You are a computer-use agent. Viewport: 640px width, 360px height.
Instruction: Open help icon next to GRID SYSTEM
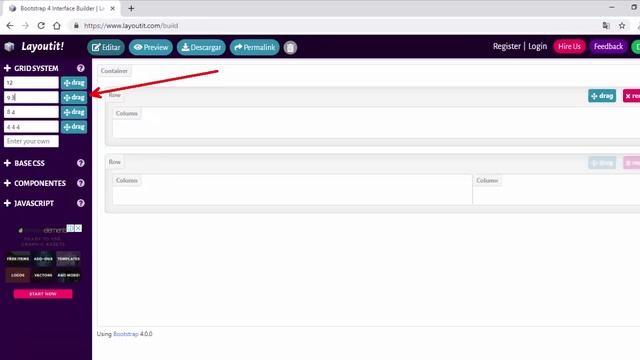(x=80, y=68)
